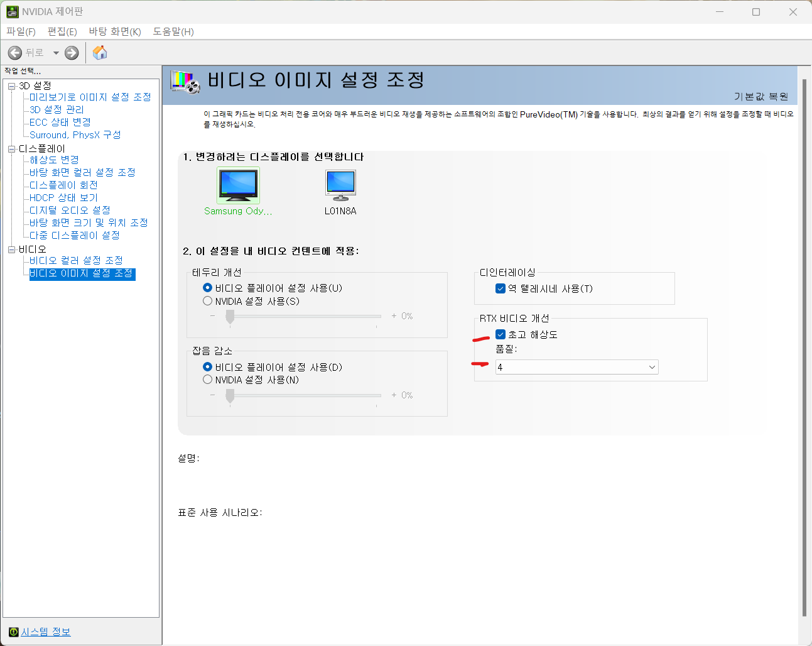The image size is (812, 646).
Task: Click the Forward arrow toolbar icon
Action: click(72, 53)
